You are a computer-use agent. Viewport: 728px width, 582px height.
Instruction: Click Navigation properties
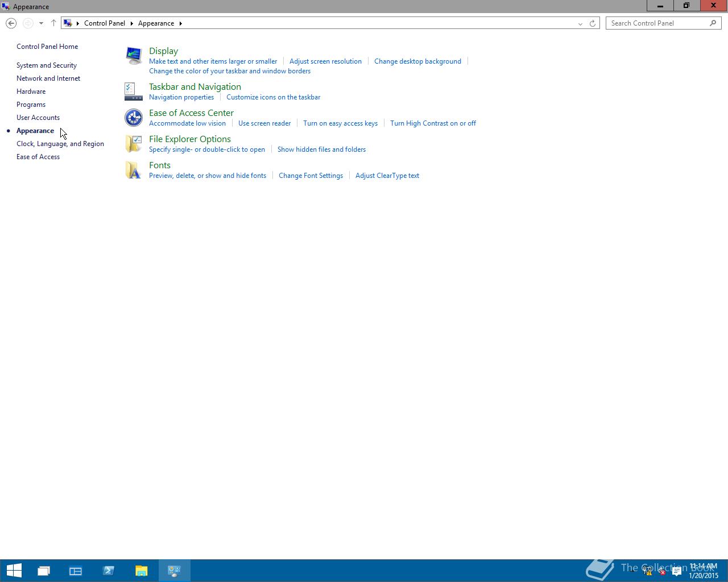[181, 97]
